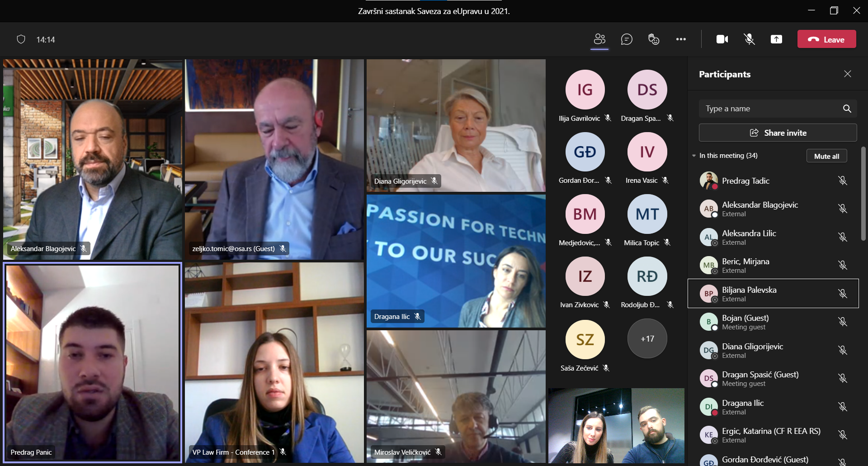868x466 pixels.
Task: Click the 14:14 meeting timer
Action: coord(46,40)
